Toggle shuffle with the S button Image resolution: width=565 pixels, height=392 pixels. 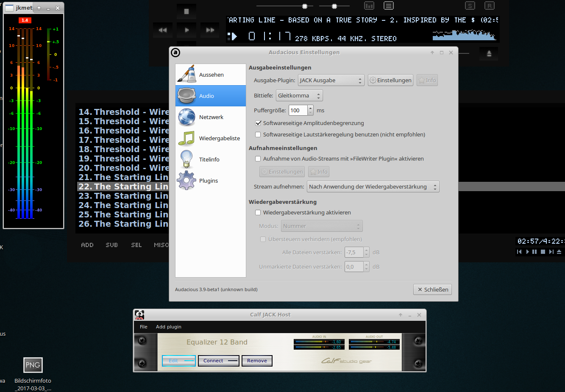pos(470,6)
